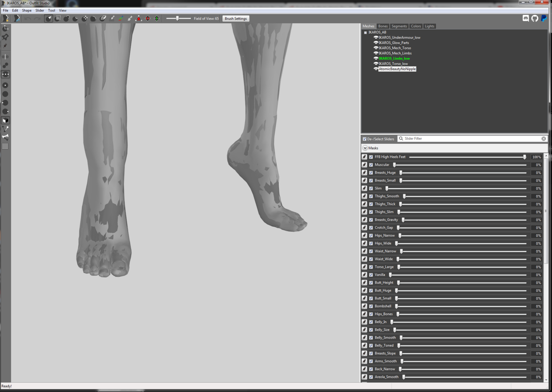Select the Inflate brush tool
The width and height of the screenshot is (552, 392).
coord(67,19)
